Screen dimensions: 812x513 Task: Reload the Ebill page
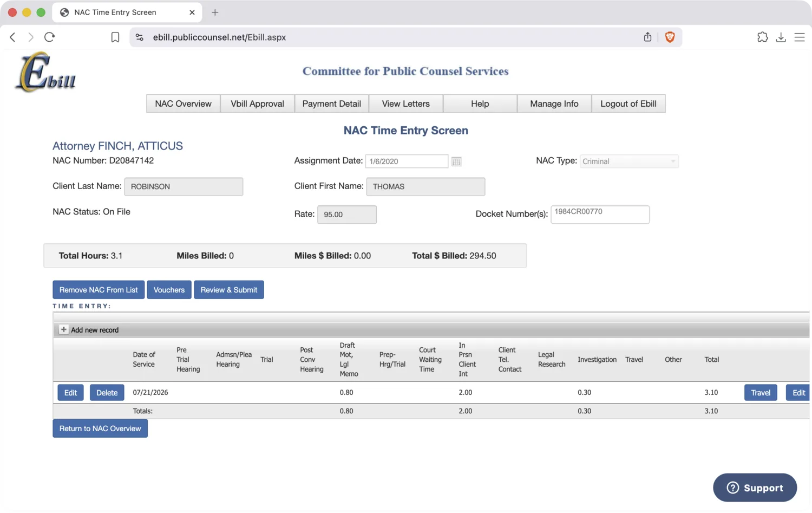49,37
